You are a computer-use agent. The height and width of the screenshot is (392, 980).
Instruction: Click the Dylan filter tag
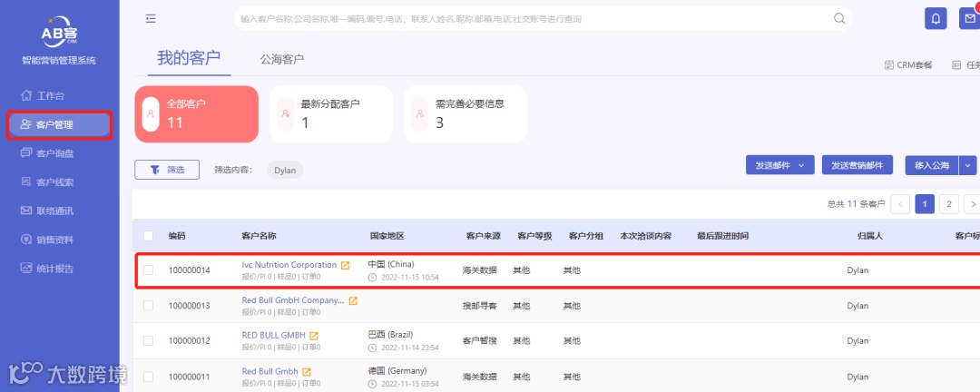click(x=285, y=170)
